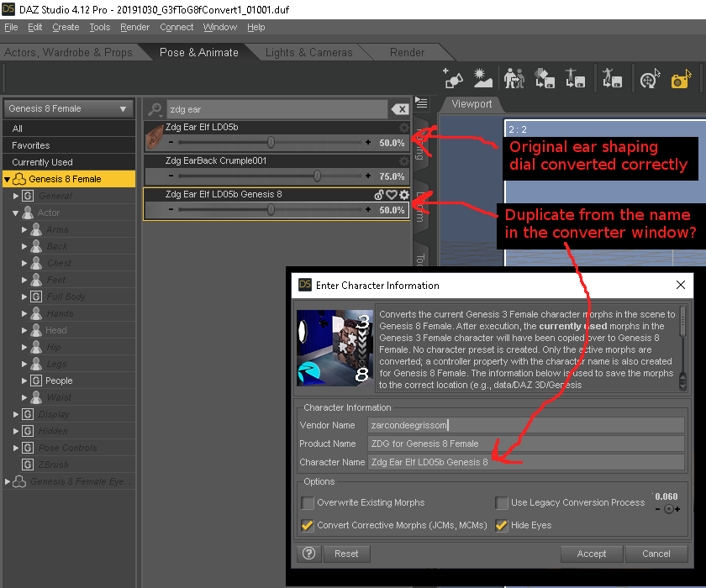
Task: Favorite the Zdg Ear Elf LD05b Genesis 8 property
Action: pos(392,195)
